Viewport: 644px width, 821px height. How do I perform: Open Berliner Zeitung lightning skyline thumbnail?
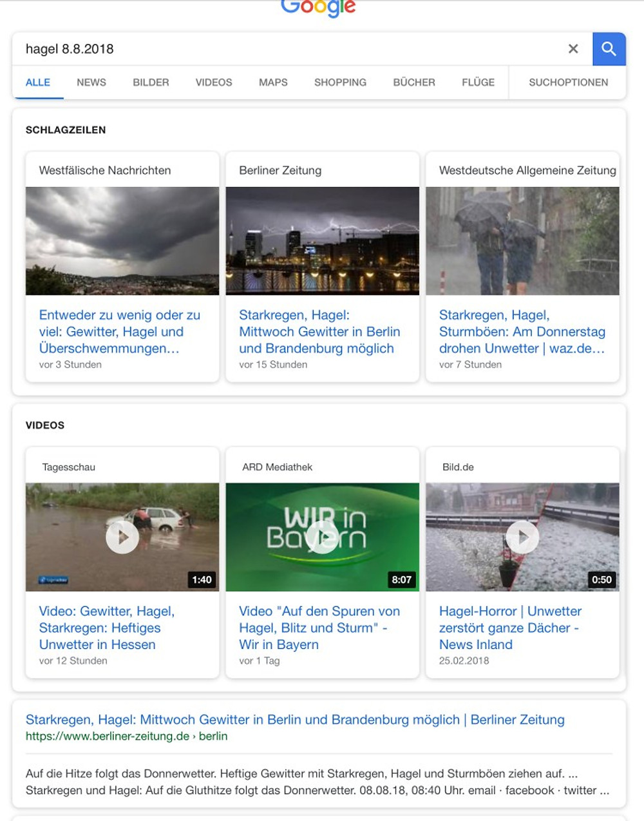(323, 241)
